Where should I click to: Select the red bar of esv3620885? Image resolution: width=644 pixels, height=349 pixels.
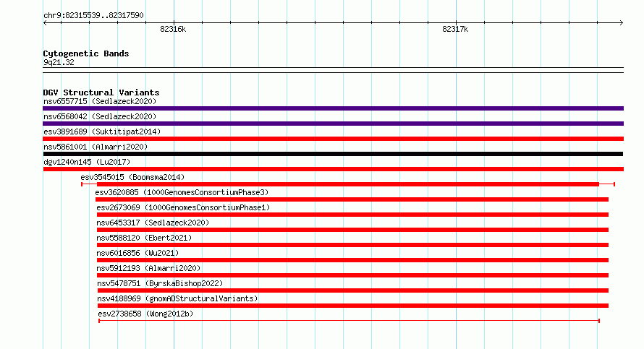(352, 199)
